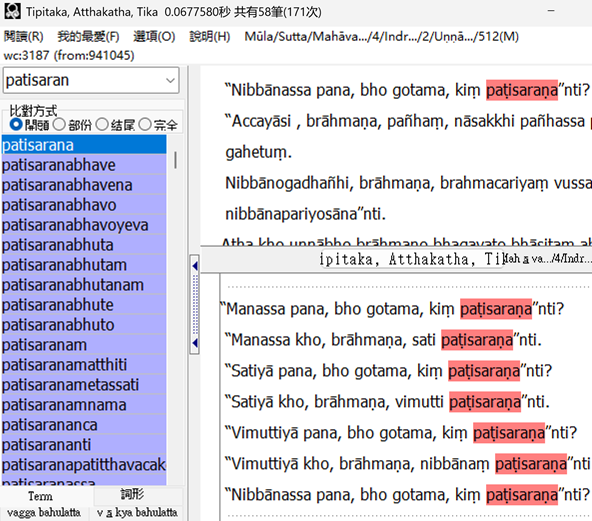This screenshot has height=521, width=592.
Task: Select 'patisaranamatthiti' in the word list
Action: click(84, 365)
